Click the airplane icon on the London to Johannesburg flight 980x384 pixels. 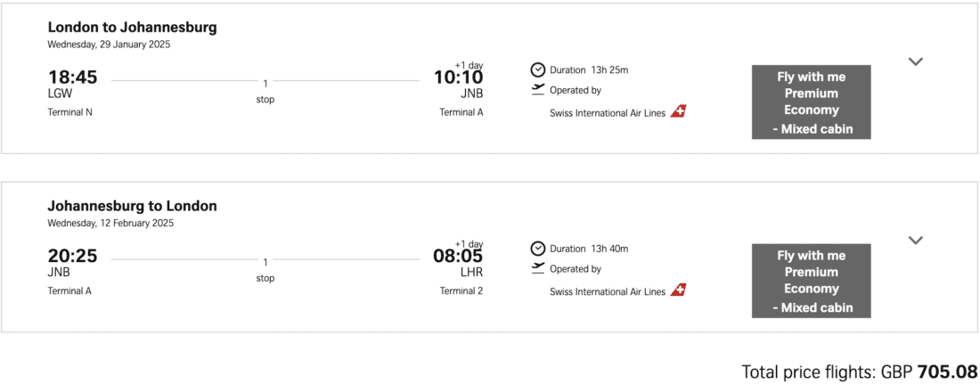(x=538, y=89)
